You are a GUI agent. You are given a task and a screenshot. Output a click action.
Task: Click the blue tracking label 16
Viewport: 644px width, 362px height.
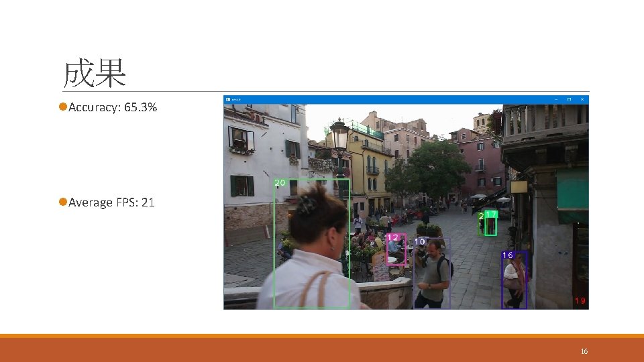pos(508,255)
